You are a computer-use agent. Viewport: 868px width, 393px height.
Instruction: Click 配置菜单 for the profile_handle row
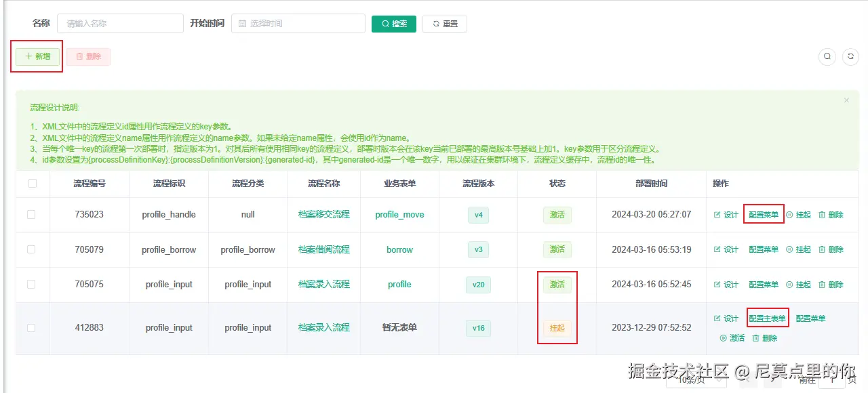(764, 215)
